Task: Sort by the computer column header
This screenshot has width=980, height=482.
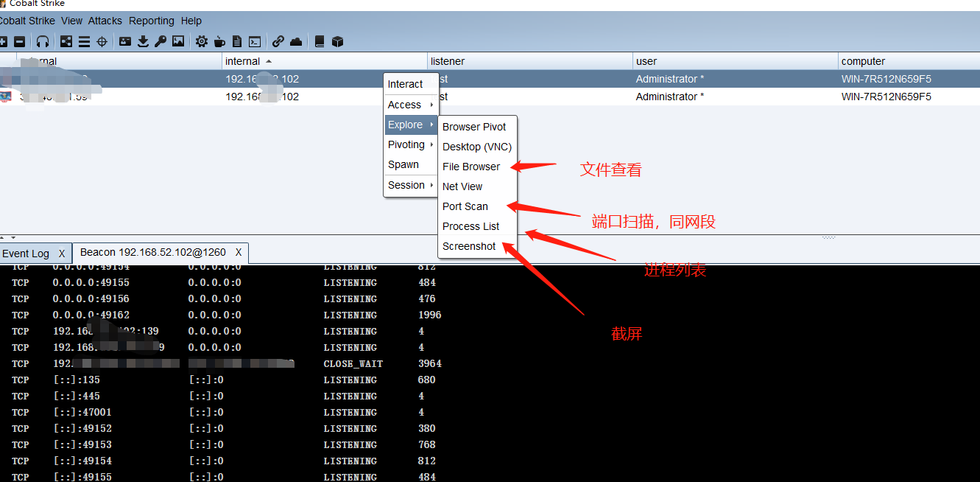Action: [x=909, y=61]
